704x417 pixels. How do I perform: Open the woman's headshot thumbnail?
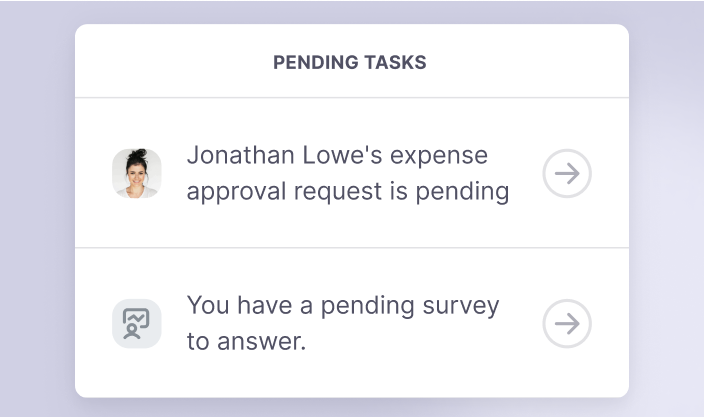pyautogui.click(x=137, y=174)
